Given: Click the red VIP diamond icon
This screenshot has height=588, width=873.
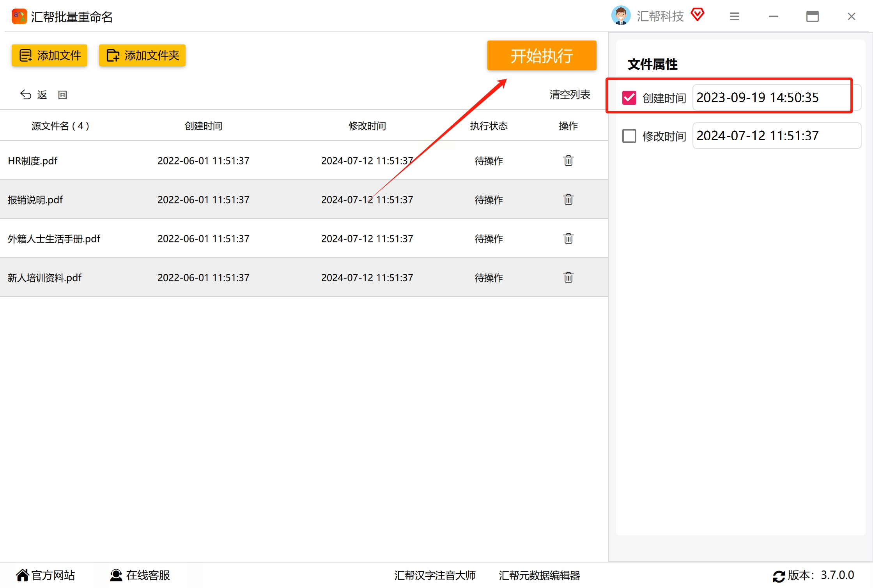Looking at the screenshot, I should 697,15.
